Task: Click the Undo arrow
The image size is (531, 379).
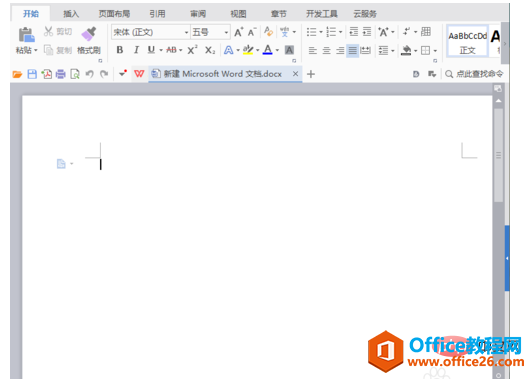Action: point(89,74)
